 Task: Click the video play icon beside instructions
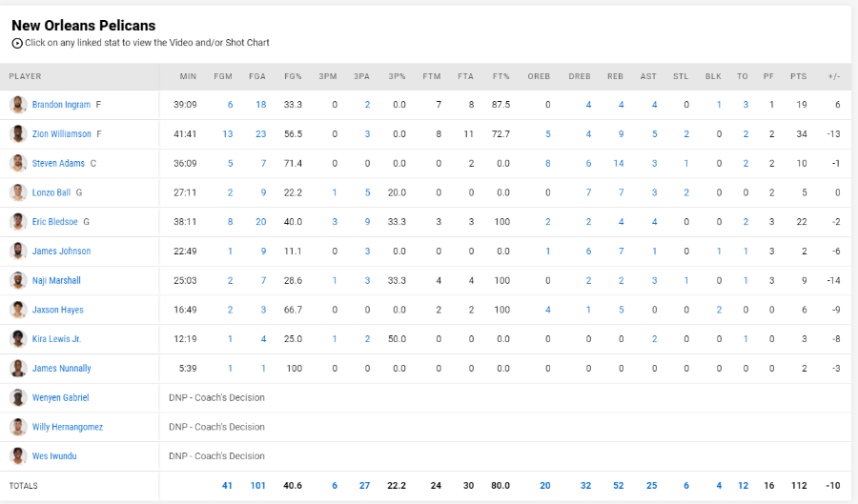[17, 43]
